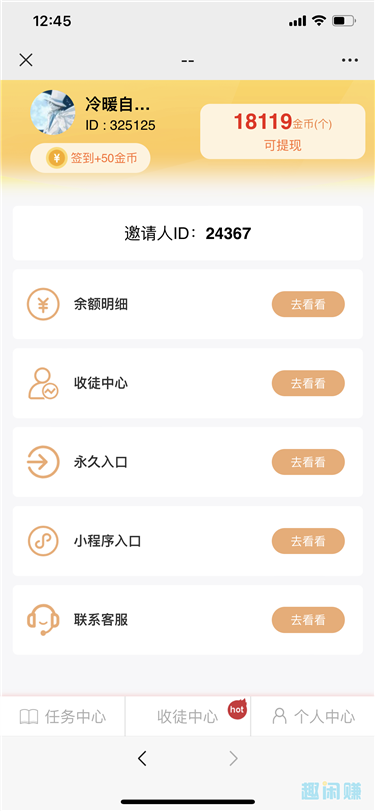Screen dimensions: 375x811
Task: Tap the yen icon beside 余额明细
Action: click(43, 304)
